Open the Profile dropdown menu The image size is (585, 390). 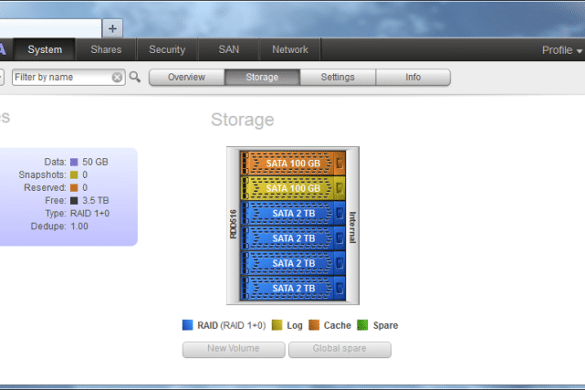pos(562,50)
